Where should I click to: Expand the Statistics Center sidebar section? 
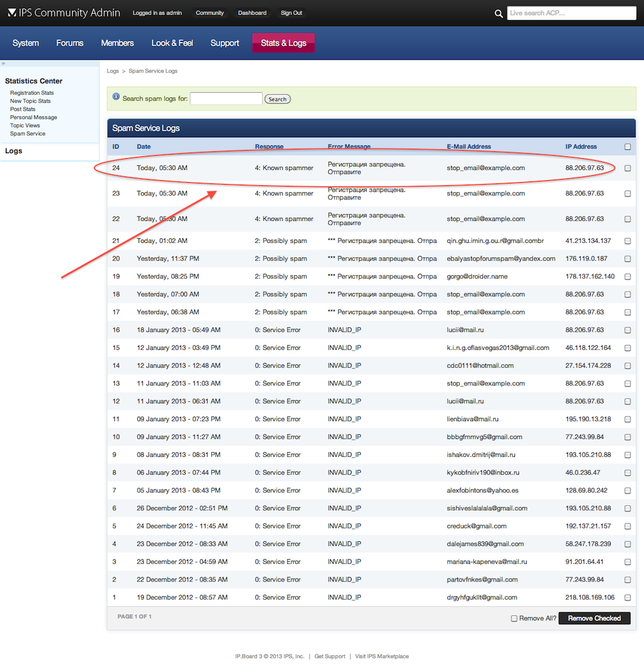point(33,81)
